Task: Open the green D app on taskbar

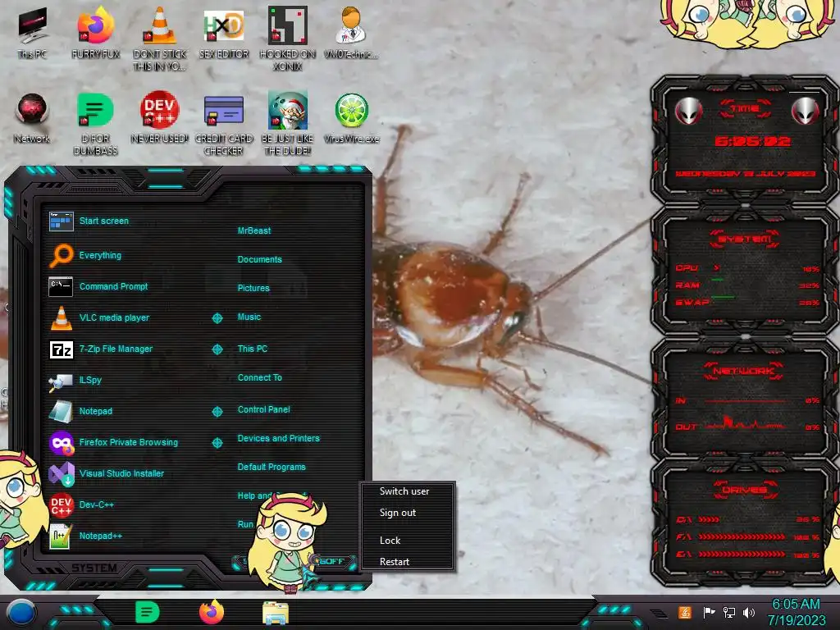Action: (x=148, y=612)
